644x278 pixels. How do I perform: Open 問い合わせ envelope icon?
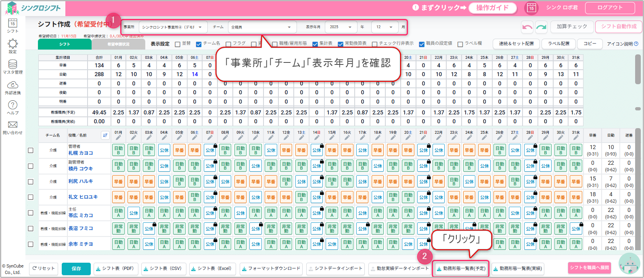point(13,127)
